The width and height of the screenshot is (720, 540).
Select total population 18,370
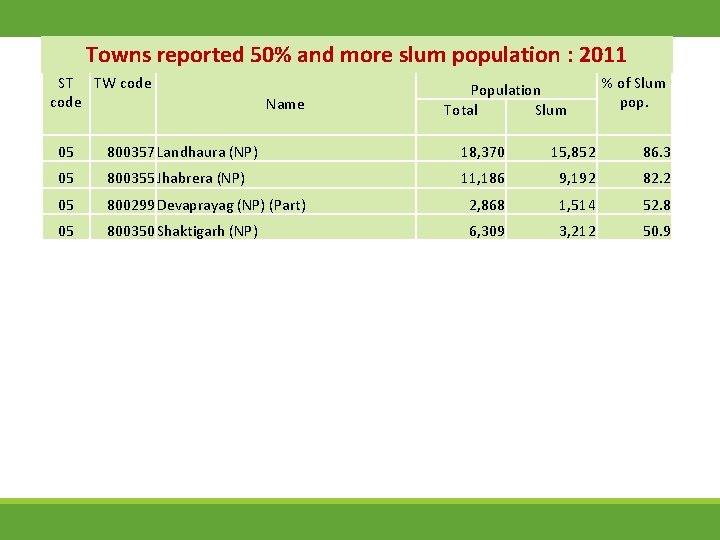point(483,152)
